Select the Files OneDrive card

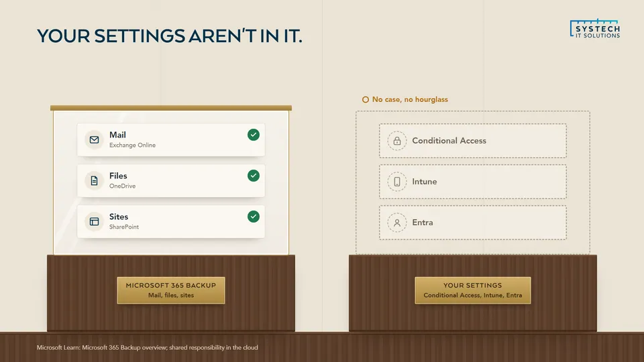tap(171, 180)
